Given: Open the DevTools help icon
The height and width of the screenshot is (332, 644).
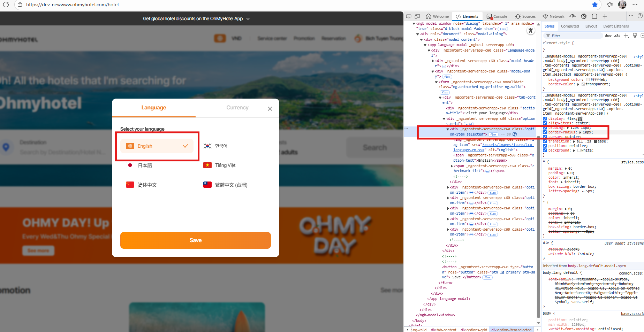Looking at the screenshot, I should coord(640,16).
